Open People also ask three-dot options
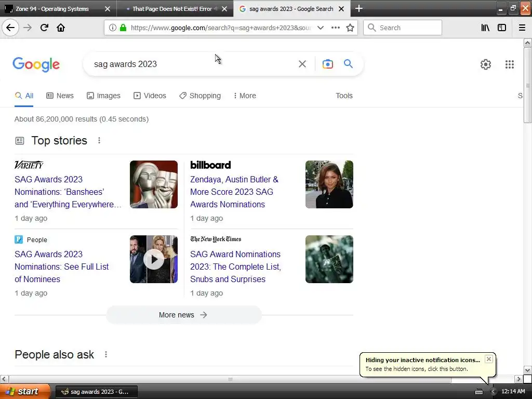Viewport: 532px width, 399px height. tap(106, 354)
